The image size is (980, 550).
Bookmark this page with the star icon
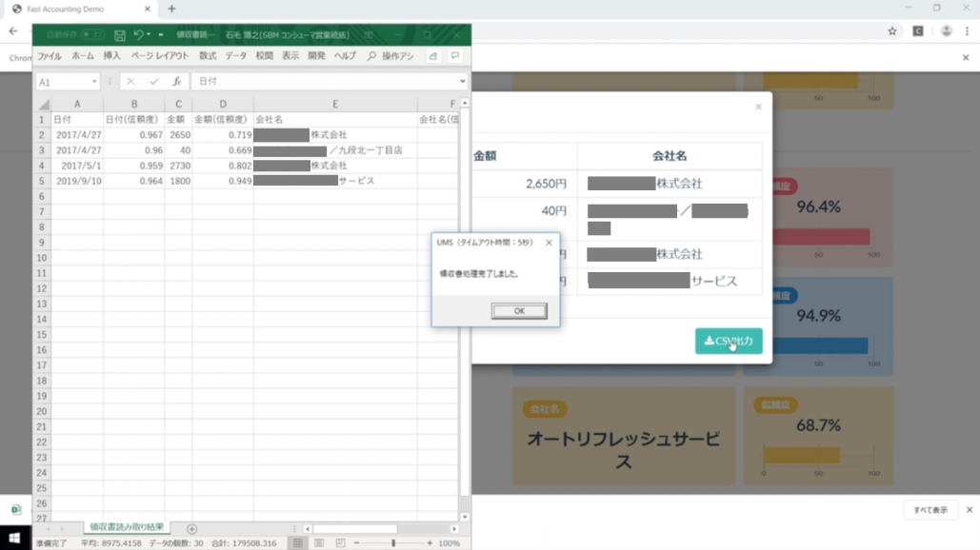pos(892,31)
